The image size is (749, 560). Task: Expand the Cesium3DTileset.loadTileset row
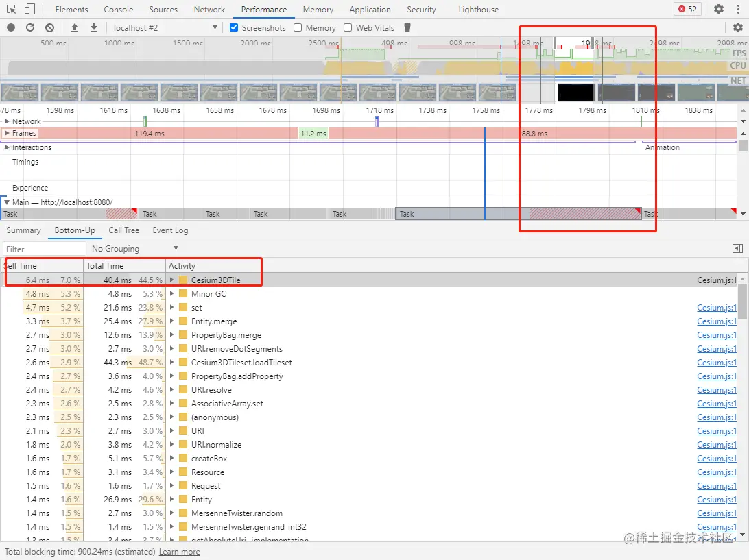(171, 363)
